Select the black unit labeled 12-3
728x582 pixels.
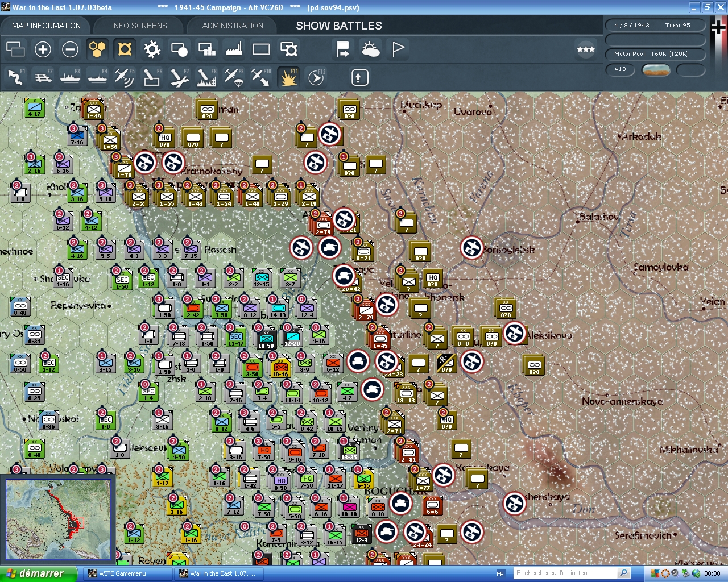tap(362, 533)
